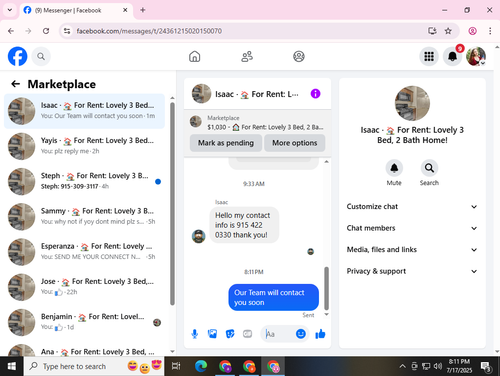Viewport: 500px width, 376px height.
Task: Open the Chrome profile icon
Action: tap(472, 31)
